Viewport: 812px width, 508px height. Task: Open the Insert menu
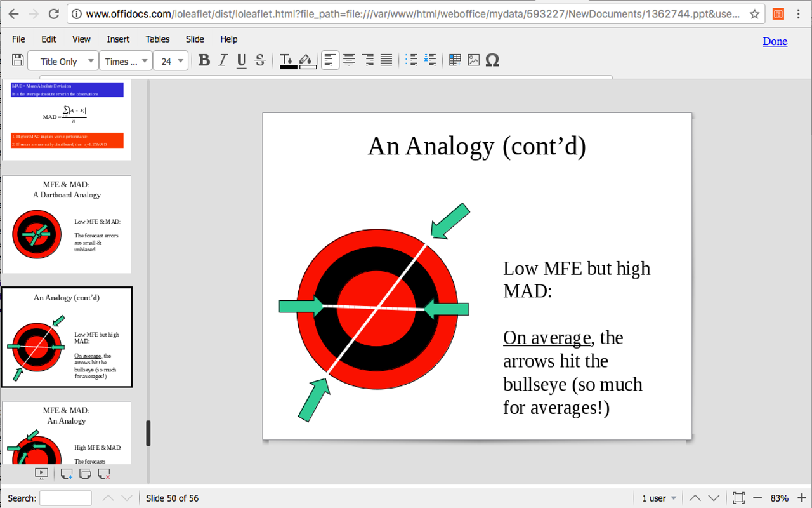118,39
